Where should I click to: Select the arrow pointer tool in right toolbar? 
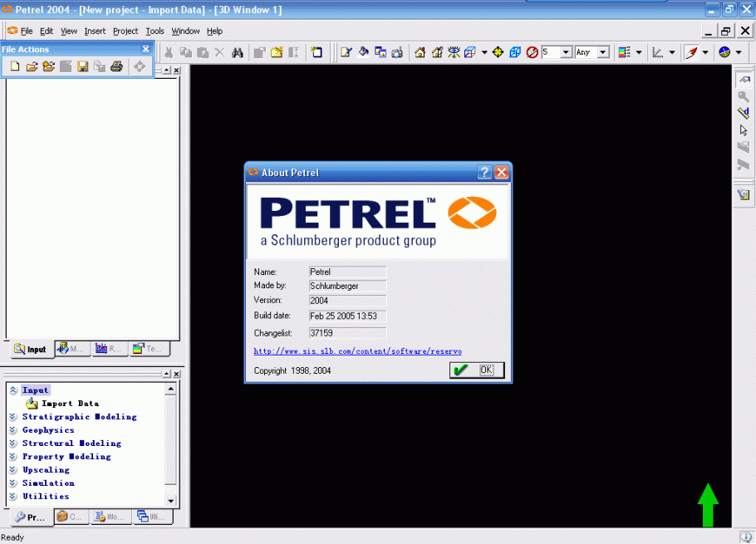point(744,130)
